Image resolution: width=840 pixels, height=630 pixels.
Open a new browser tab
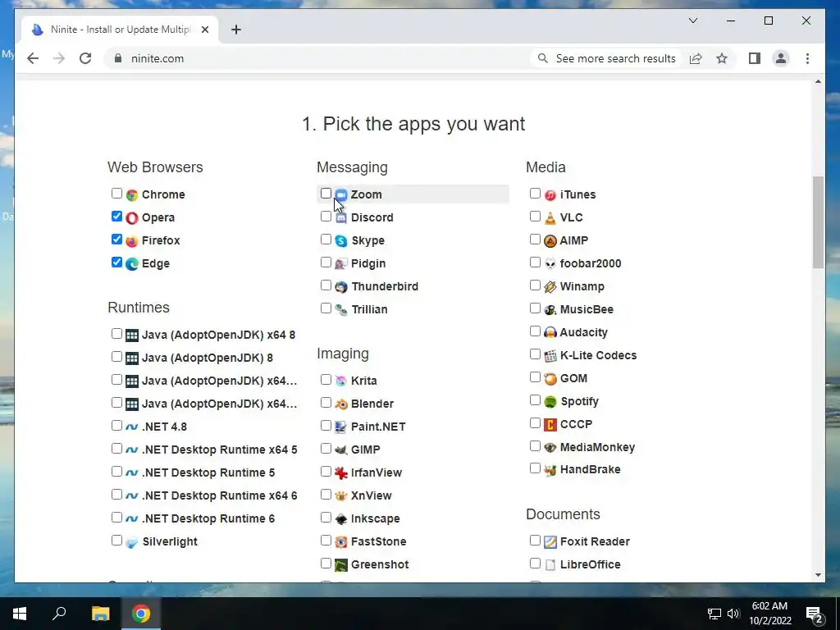[x=236, y=30]
